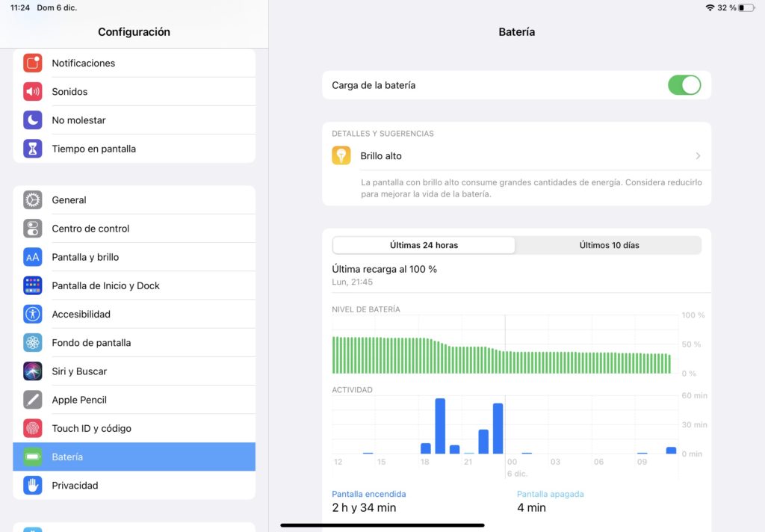Open the Touch ID y código fingerprint icon
The image size is (765, 532).
pyautogui.click(x=33, y=428)
